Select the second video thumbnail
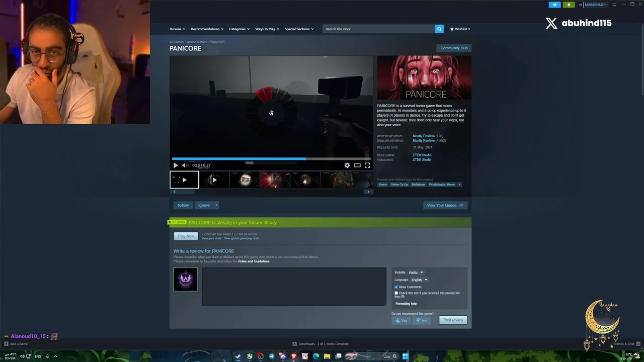644x362 pixels. point(214,179)
